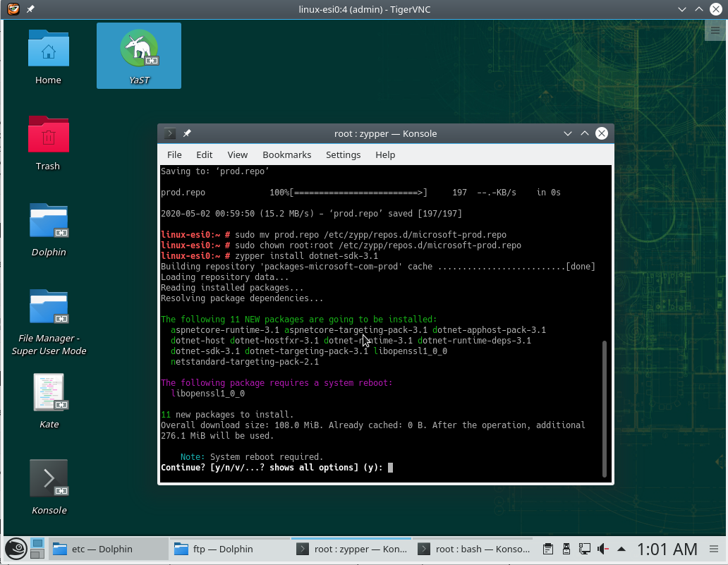
Task: Close the Konsole window
Action: (602, 134)
